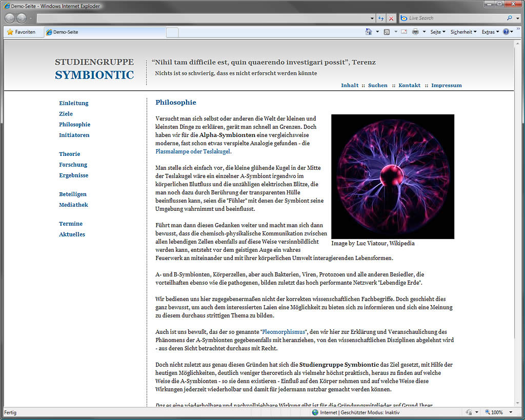Click the Internet zone globe icon
The width and height of the screenshot is (525, 420).
click(315, 412)
